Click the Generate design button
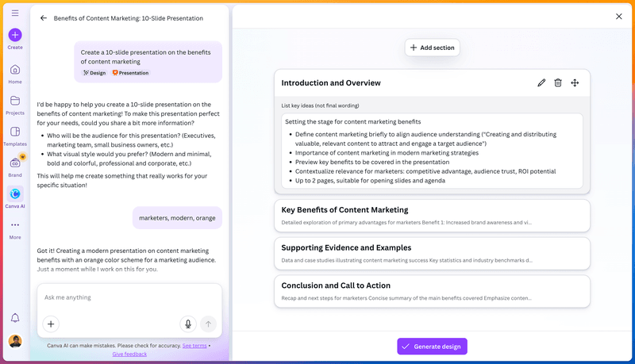The height and width of the screenshot is (364, 635). [x=432, y=347]
